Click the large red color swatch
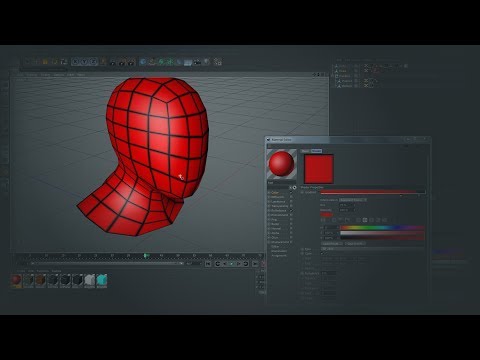Viewport: 480px width, 360px height. [x=319, y=169]
